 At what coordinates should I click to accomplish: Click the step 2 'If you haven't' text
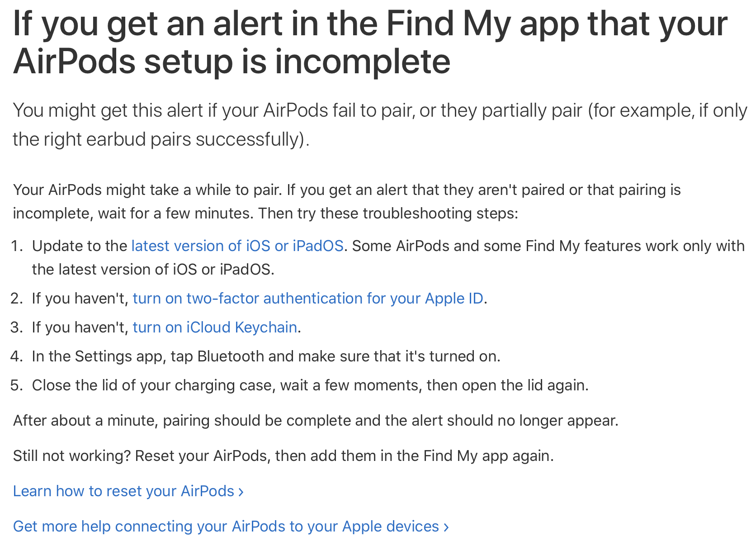pos(80,299)
